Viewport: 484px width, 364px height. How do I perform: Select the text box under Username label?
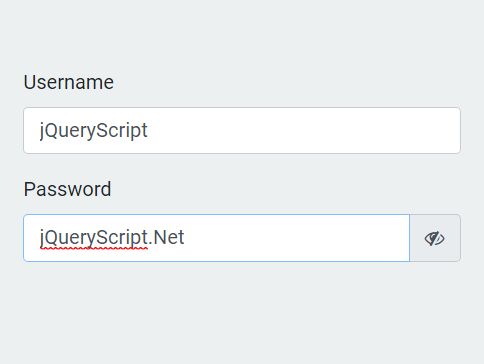point(242,130)
